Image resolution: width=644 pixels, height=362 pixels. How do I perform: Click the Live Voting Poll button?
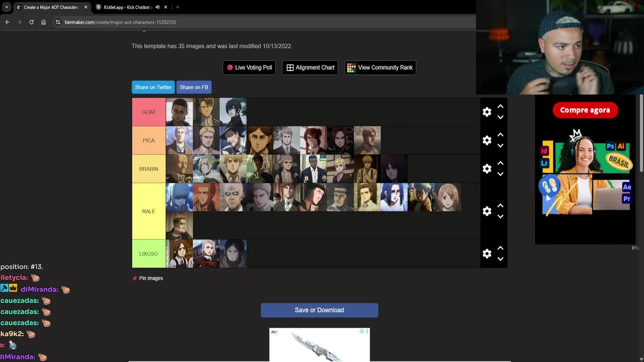point(249,67)
